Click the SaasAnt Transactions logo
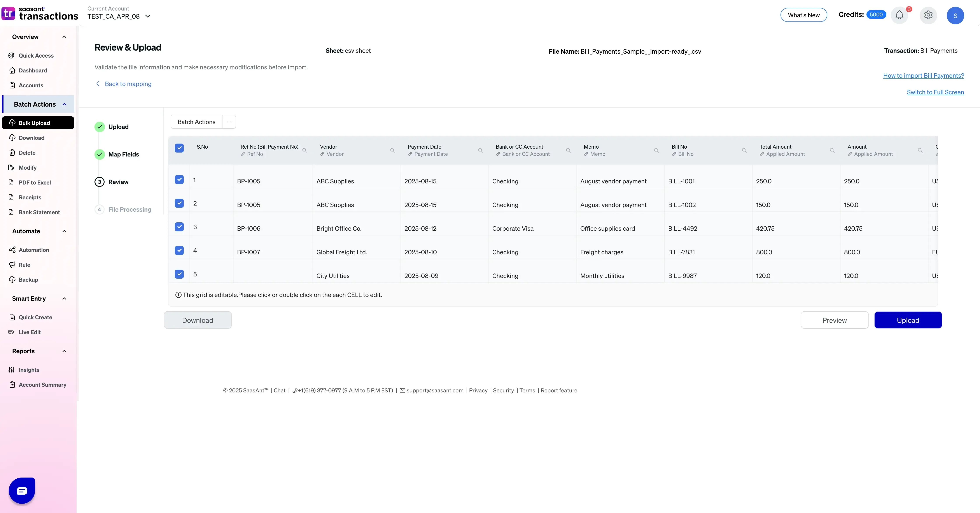Viewport: 980px width, 513px height. point(40,14)
